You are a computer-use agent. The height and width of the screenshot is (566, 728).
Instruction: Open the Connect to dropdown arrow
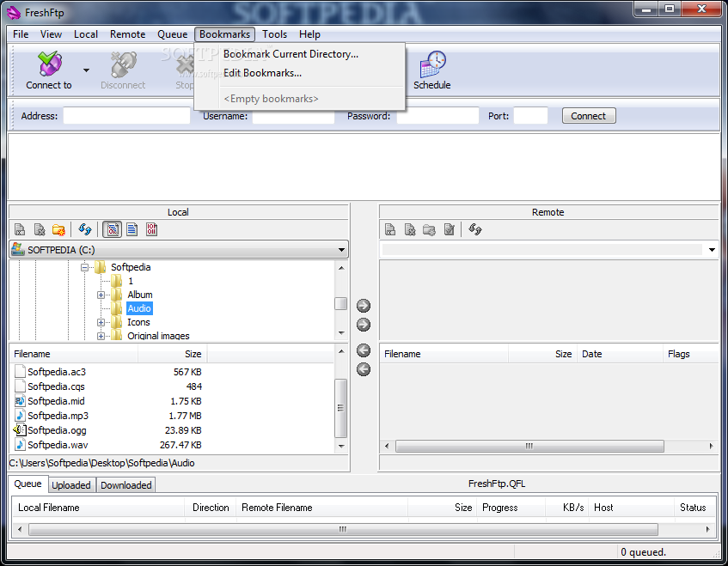pos(86,70)
